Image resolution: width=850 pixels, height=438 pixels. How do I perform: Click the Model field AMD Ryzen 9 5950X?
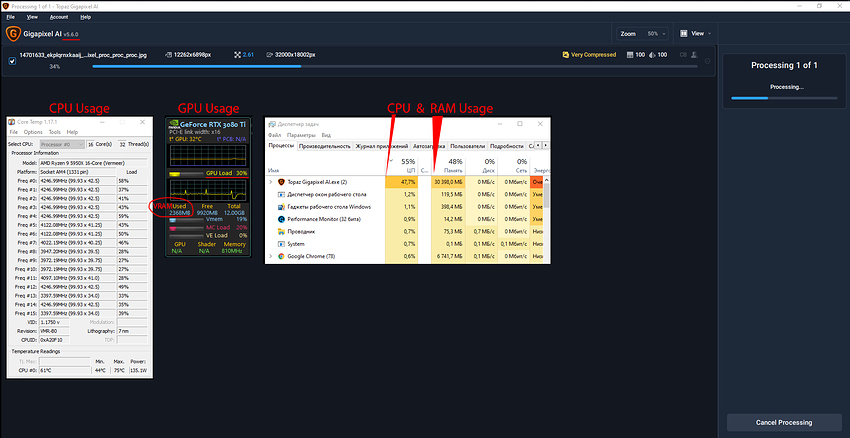click(93, 163)
